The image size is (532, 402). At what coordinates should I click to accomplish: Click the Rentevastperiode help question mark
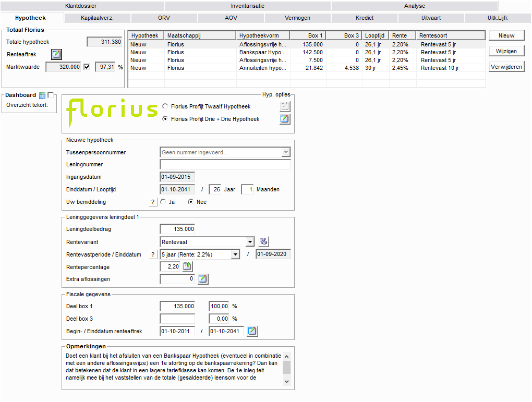click(153, 254)
